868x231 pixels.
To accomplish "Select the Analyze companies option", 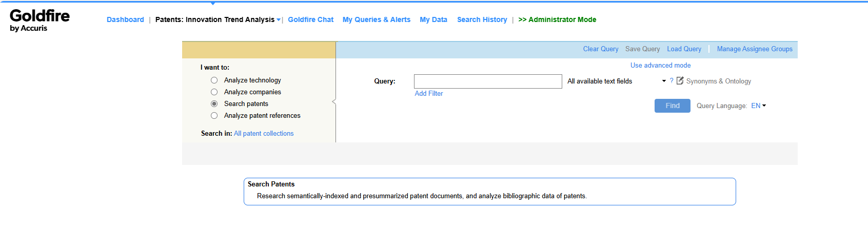I will tap(214, 92).
